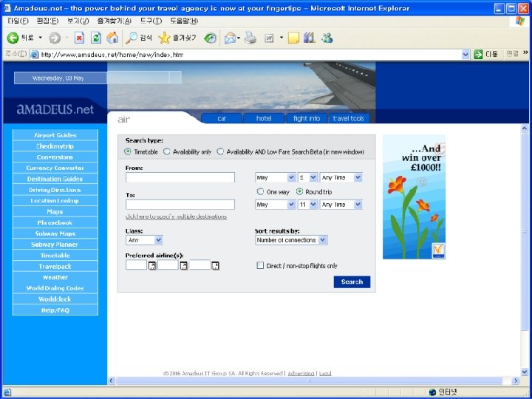Open the Media globe icon
532x399 pixels.
210,38
